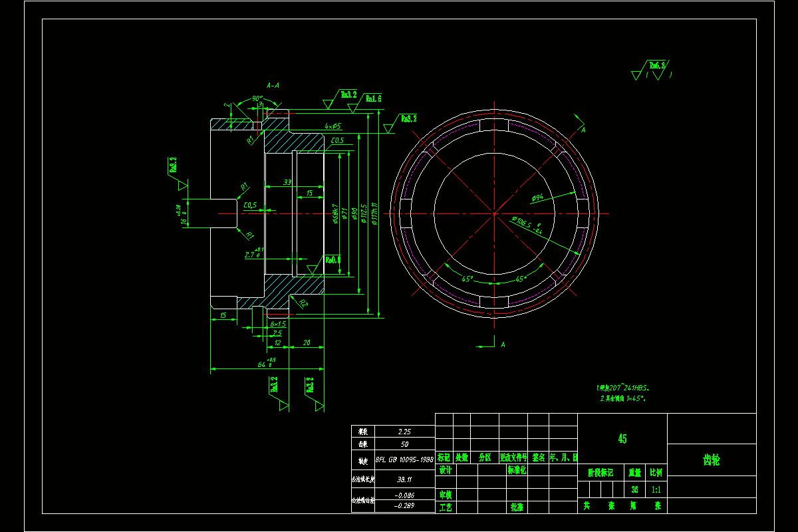Click the 'A-A' section view label

(273, 86)
